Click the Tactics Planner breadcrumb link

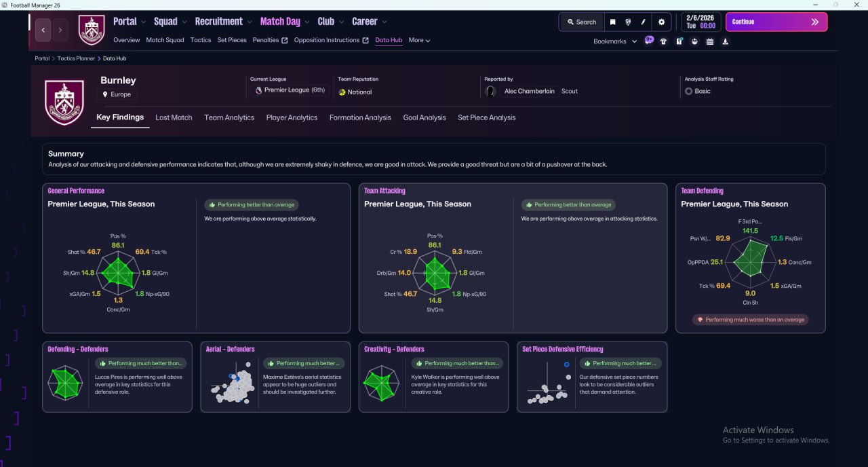76,58
